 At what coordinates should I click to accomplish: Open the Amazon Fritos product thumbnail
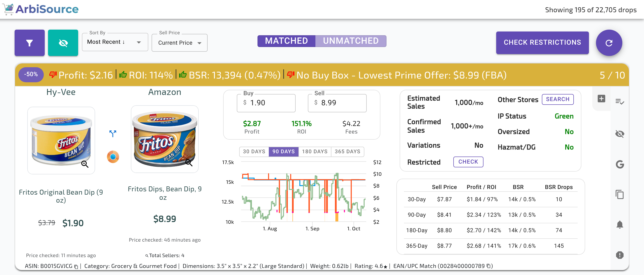[165, 139]
